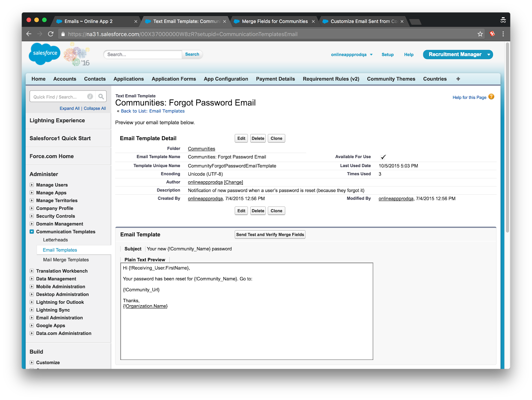The image size is (532, 400).
Task: Collapse Communication Templates tree node
Action: coord(32,232)
